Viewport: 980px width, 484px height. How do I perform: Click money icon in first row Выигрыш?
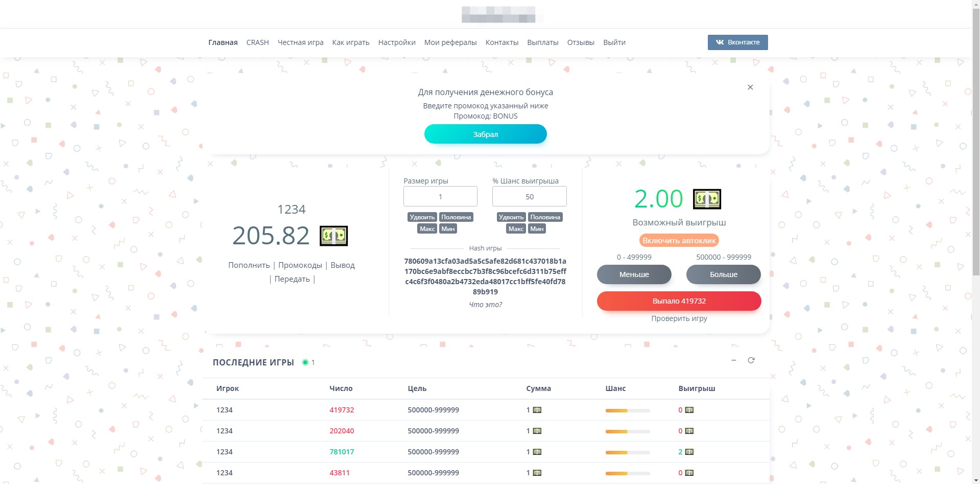point(689,410)
